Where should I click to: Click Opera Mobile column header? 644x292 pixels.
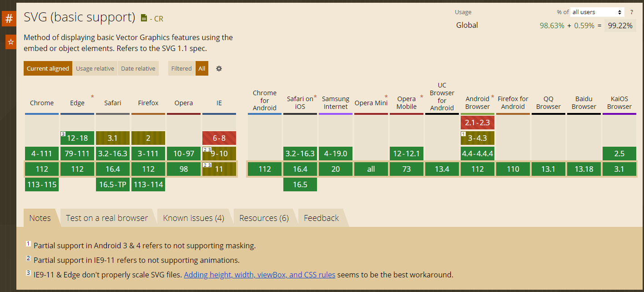pyautogui.click(x=407, y=102)
